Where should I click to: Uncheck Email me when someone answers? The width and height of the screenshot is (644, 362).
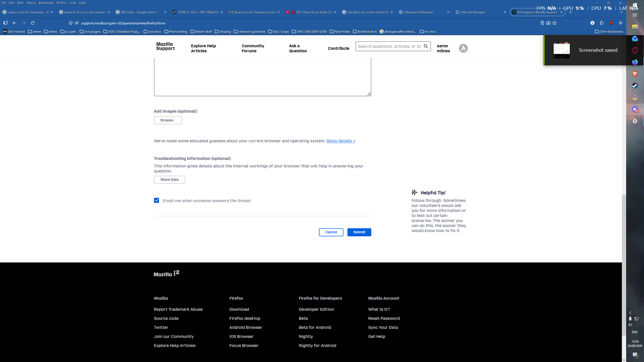(x=156, y=200)
